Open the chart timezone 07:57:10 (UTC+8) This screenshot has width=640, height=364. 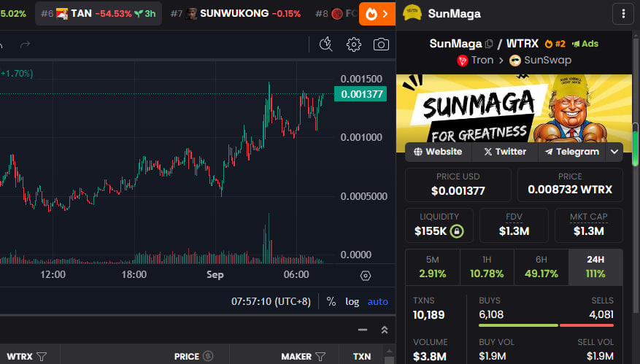271,301
